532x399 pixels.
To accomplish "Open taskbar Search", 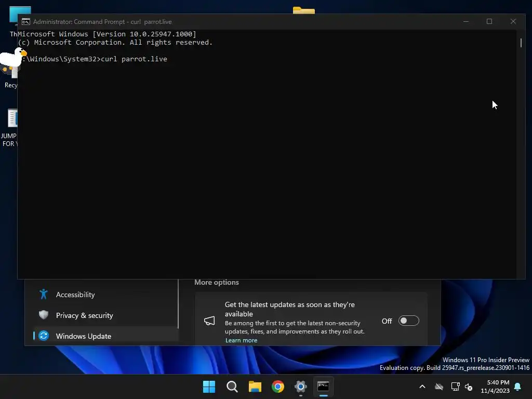I will (x=232, y=387).
